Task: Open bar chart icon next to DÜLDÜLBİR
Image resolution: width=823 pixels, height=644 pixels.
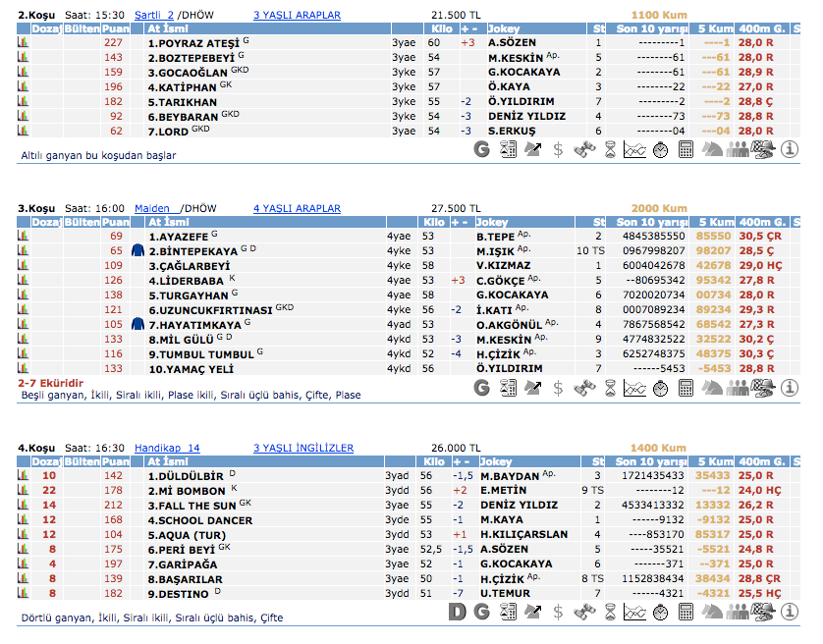Action: point(23,476)
